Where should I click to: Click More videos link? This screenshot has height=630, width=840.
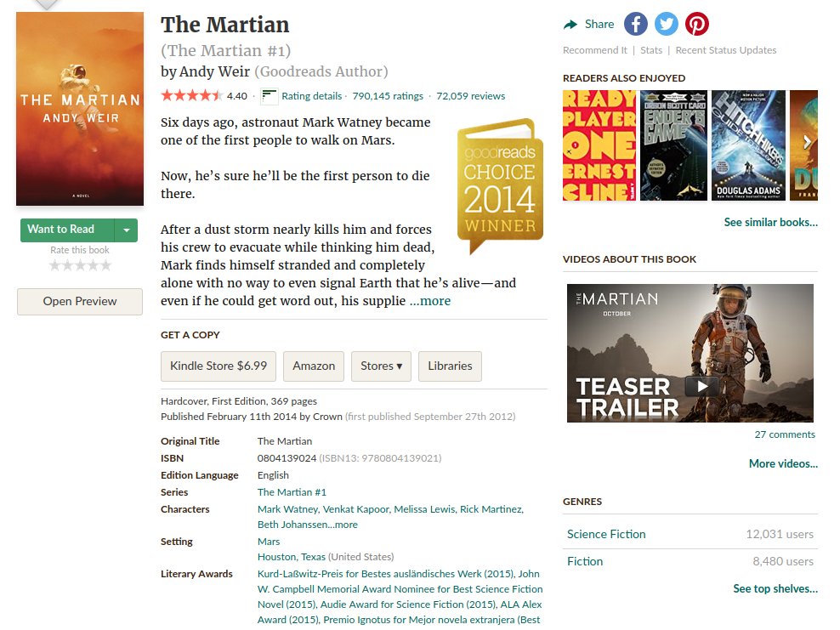tap(783, 464)
